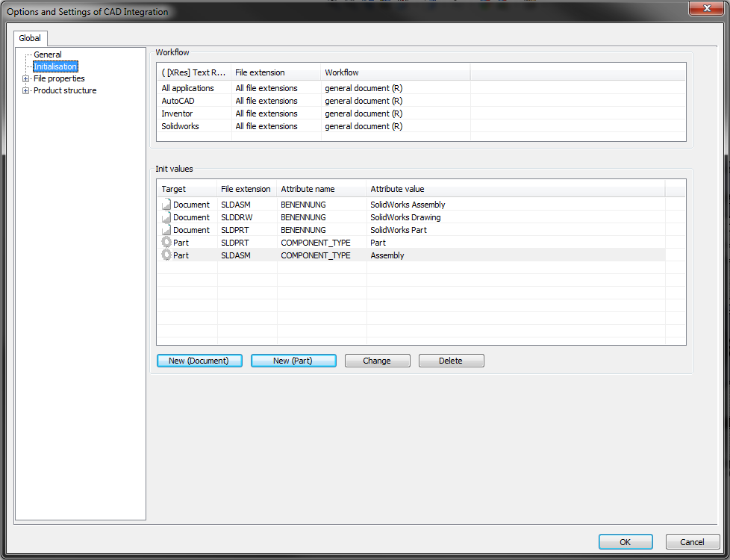Image resolution: width=730 pixels, height=560 pixels.
Task: Click BENENNUNG in the SLDDRW row
Action: tap(303, 217)
